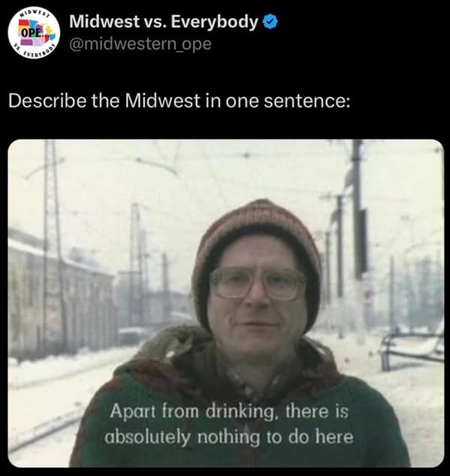
Task: Click the lattice tower at the photo's left
Action: click(x=52, y=243)
